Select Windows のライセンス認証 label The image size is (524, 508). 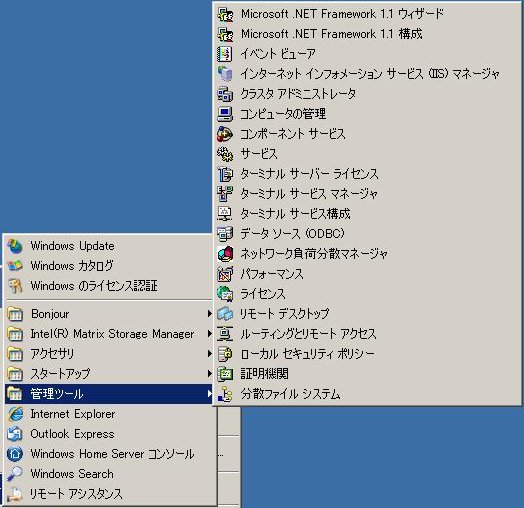pyautogui.click(x=94, y=286)
